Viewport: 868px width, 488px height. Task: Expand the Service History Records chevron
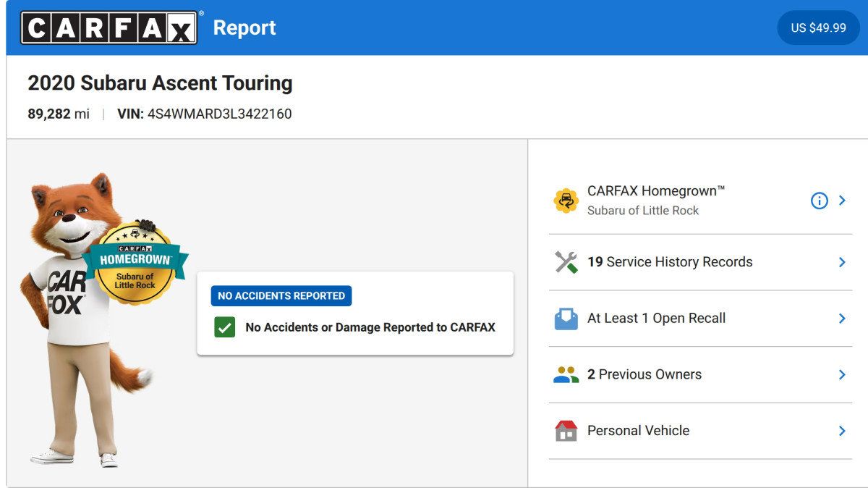[842, 262]
